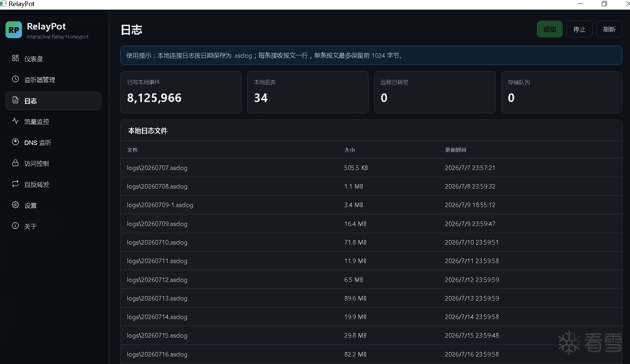
Task: Click timestamp 2026/7/15 23:59:48
Action: [x=472, y=335]
